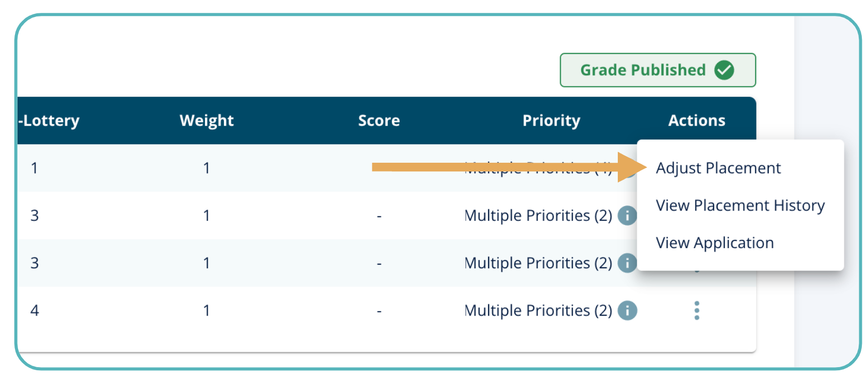Select the lottery number 4 cell

34,311
